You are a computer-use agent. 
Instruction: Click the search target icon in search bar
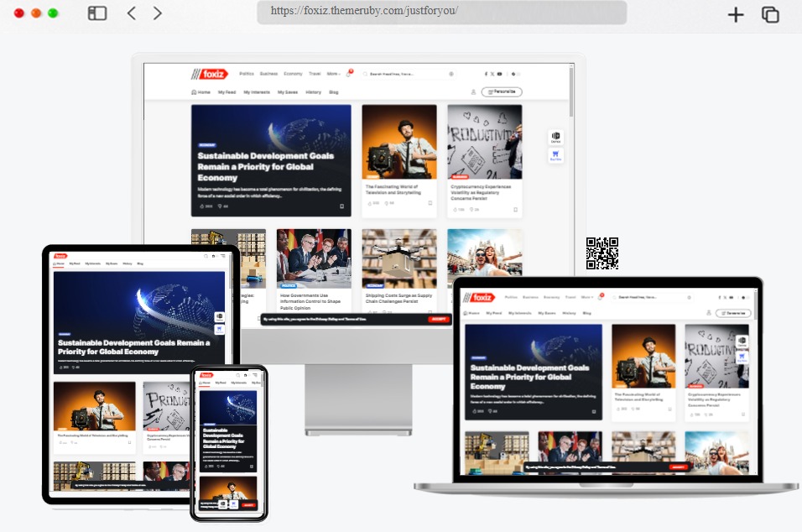[451, 74]
